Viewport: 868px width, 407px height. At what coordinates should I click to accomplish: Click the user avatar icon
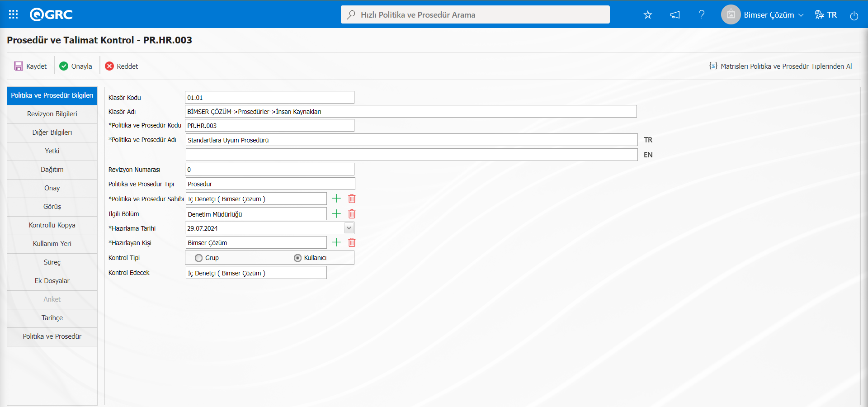coord(731,14)
